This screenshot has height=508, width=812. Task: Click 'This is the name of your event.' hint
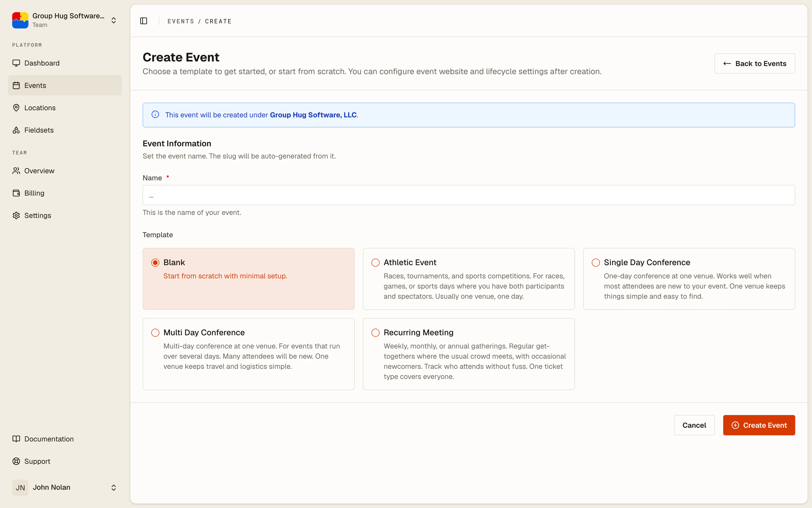click(192, 212)
